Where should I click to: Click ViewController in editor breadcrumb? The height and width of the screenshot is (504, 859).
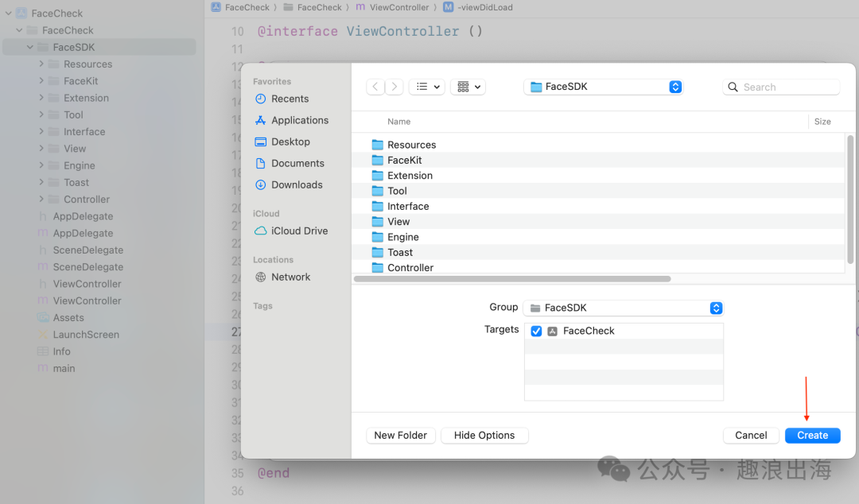click(393, 7)
